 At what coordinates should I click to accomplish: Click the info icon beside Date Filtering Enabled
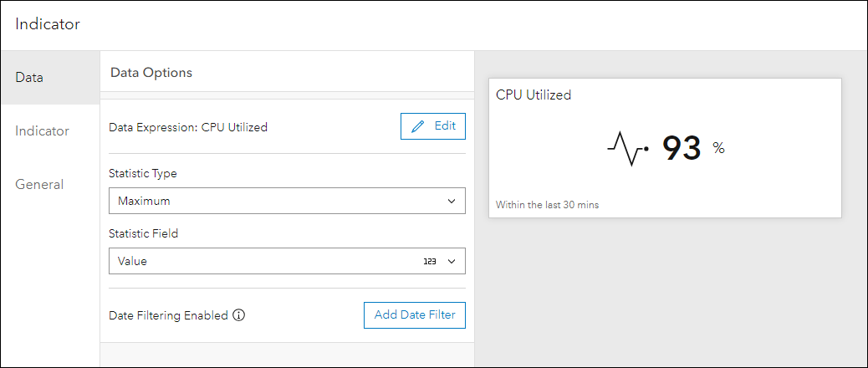tap(239, 315)
